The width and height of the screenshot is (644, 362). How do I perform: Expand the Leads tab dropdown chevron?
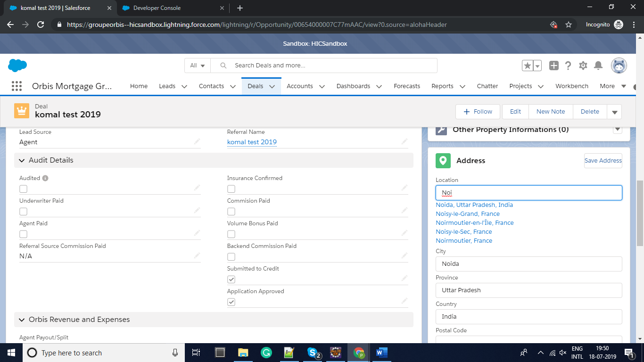point(184,86)
